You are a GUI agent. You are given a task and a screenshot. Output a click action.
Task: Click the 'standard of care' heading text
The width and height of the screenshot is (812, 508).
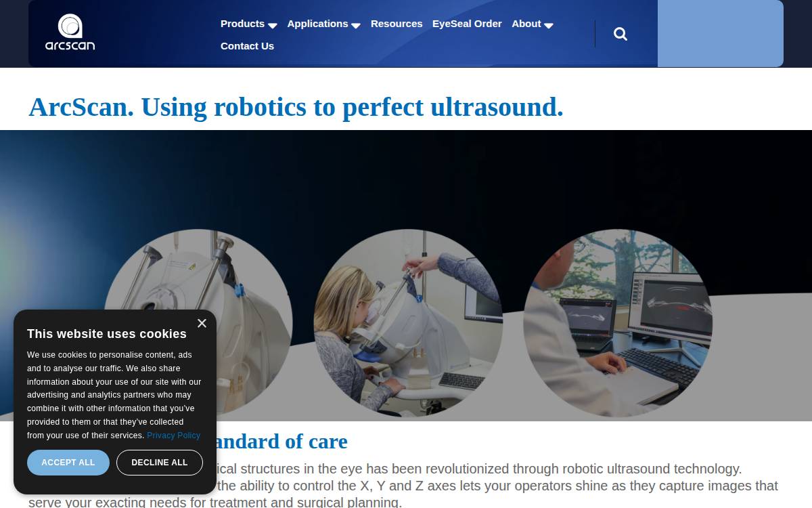pos(282,442)
